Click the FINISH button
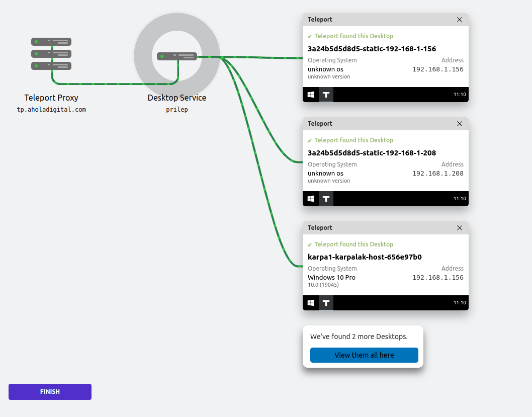The height and width of the screenshot is (417, 532). 50,392
